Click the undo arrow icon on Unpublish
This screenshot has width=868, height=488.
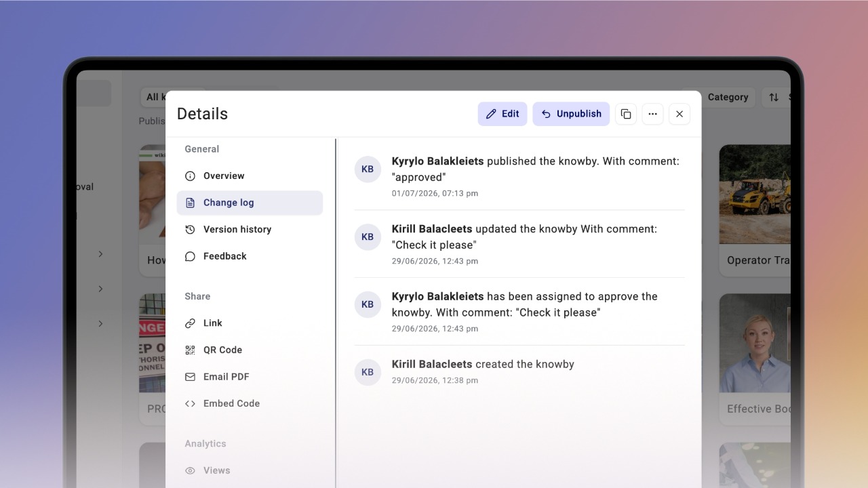(546, 114)
